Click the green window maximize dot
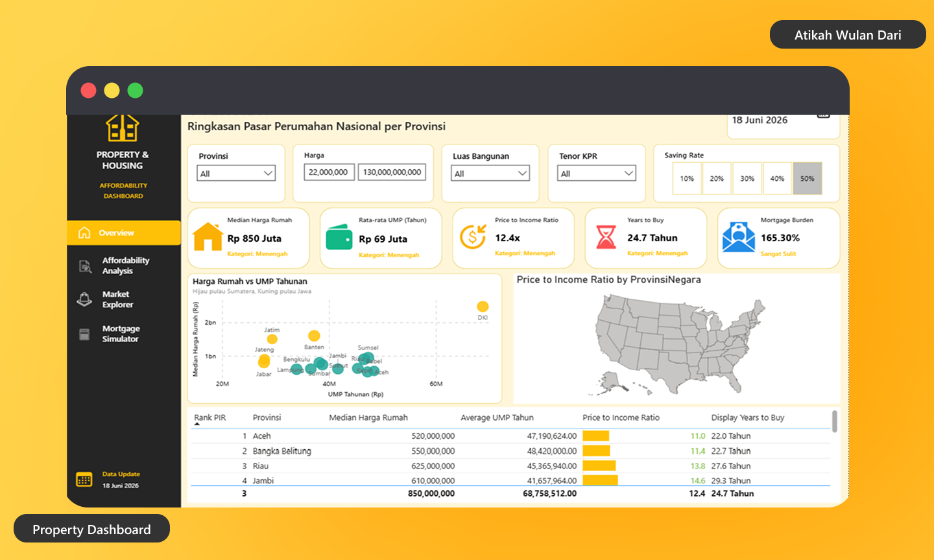 (x=135, y=90)
